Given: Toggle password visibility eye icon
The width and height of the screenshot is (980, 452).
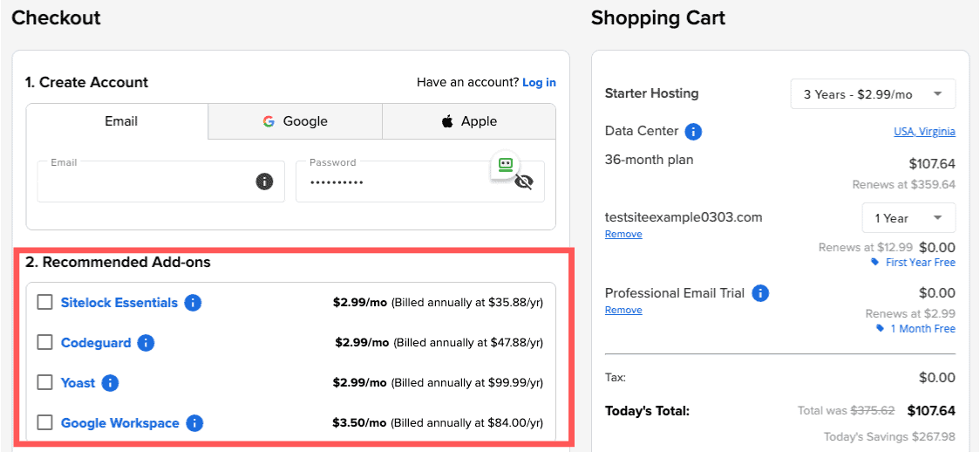Looking at the screenshot, I should [x=524, y=181].
